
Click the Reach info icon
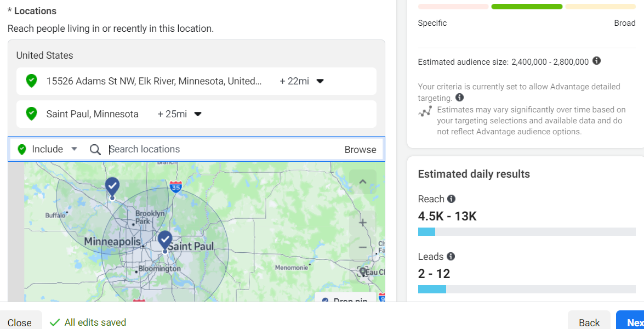pos(451,199)
